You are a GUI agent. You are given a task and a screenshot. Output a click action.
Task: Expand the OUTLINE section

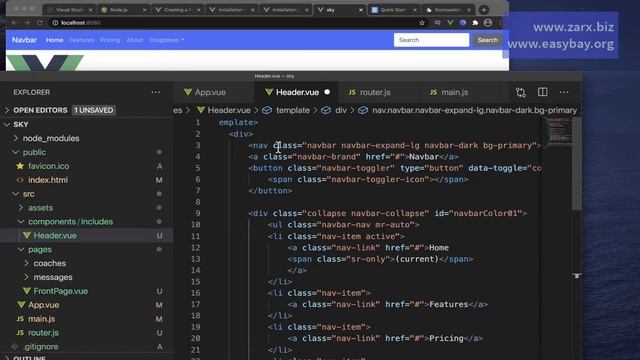click(7, 358)
